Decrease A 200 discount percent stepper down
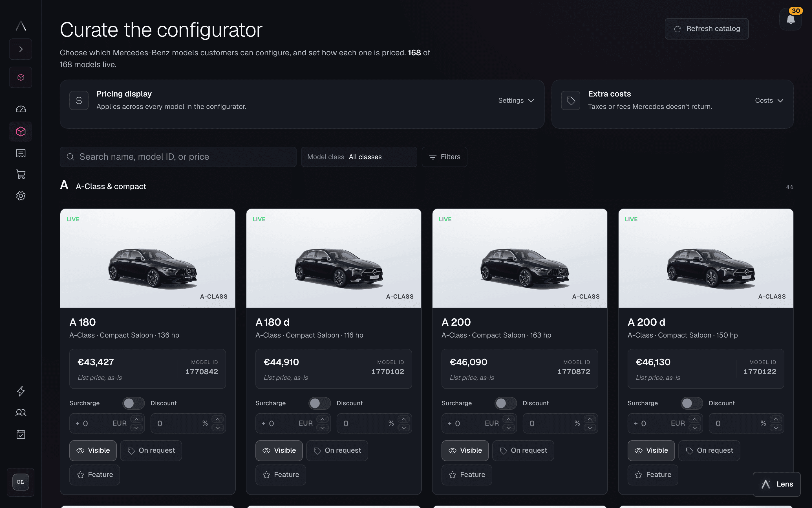Viewport: 812px width, 508px height. pos(590,428)
